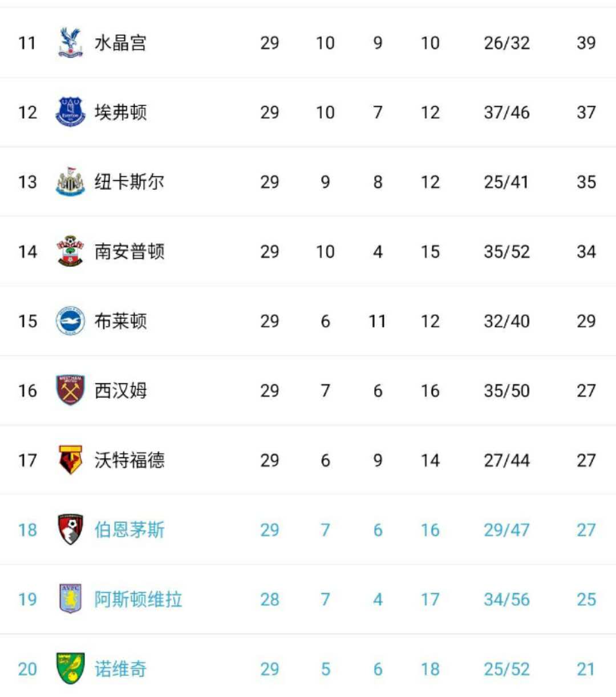Tap the Aston Villa (阿斯顿维拉) club crest
The width and height of the screenshot is (616, 697).
click(70, 599)
